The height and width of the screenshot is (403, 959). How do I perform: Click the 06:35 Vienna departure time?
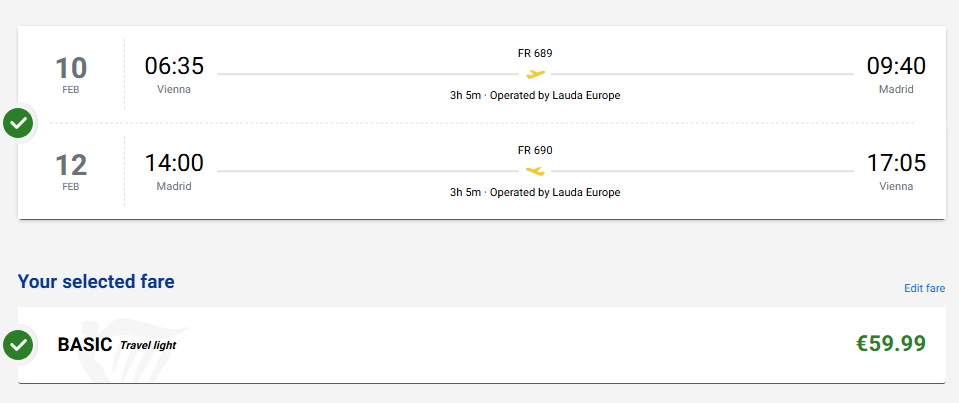click(x=174, y=67)
